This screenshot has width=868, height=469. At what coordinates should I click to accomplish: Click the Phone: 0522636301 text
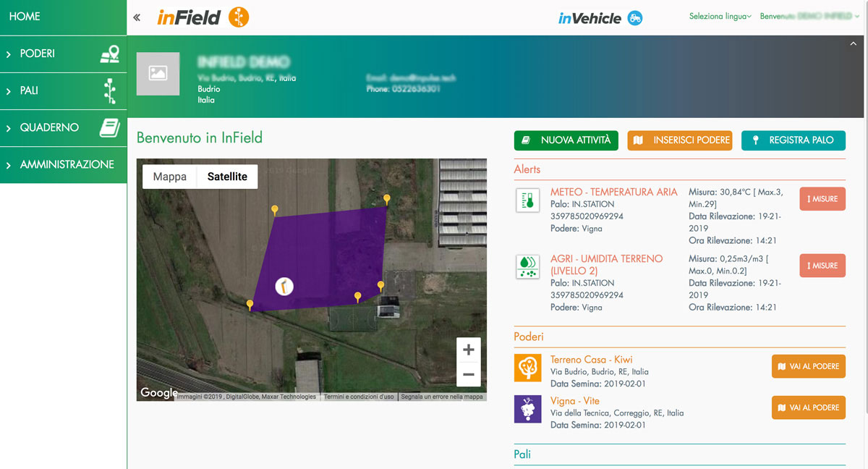pos(403,89)
